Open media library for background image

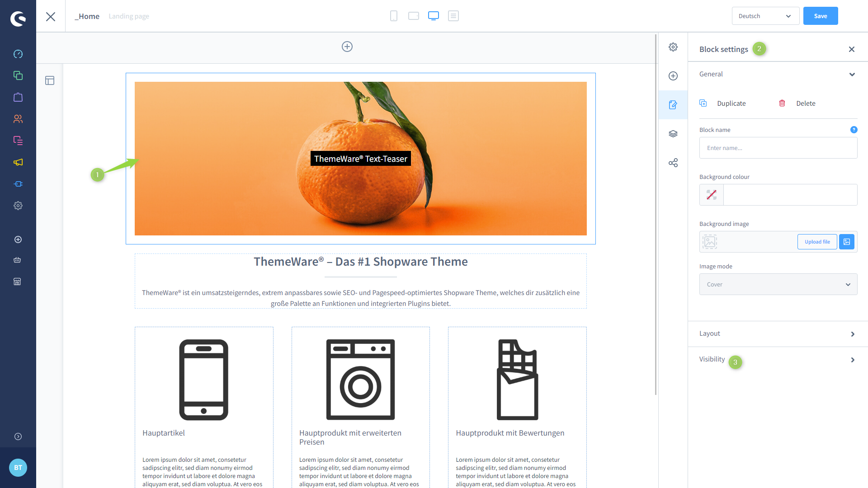click(847, 242)
